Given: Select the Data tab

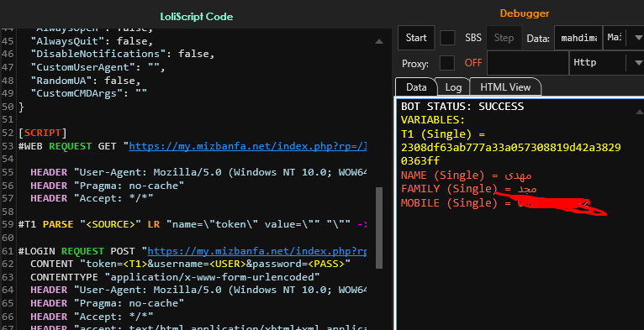Looking at the screenshot, I should [x=416, y=87].
